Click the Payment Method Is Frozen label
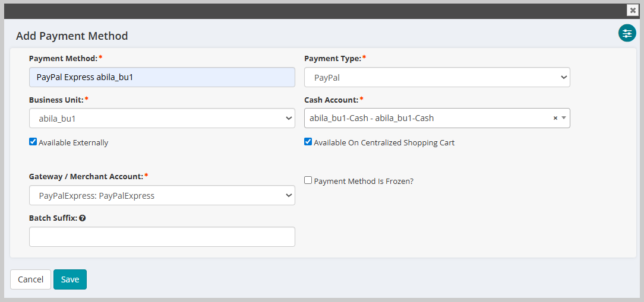The image size is (644, 302). [364, 181]
